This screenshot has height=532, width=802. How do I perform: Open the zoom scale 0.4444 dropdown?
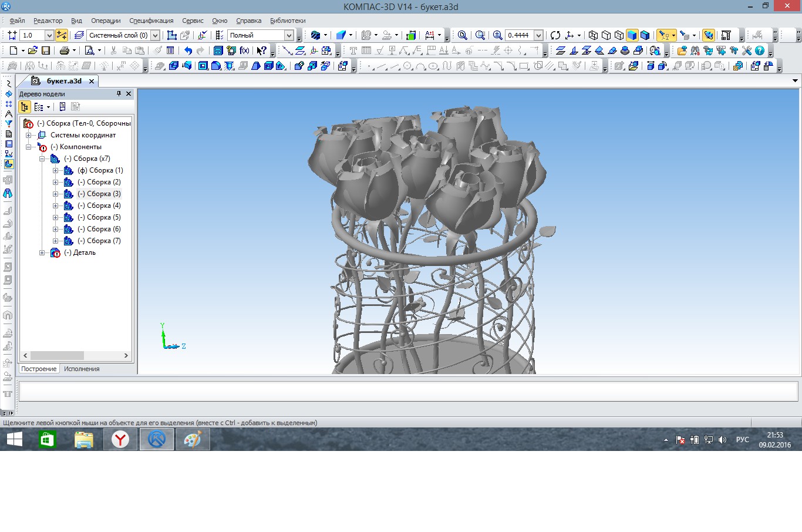point(538,35)
